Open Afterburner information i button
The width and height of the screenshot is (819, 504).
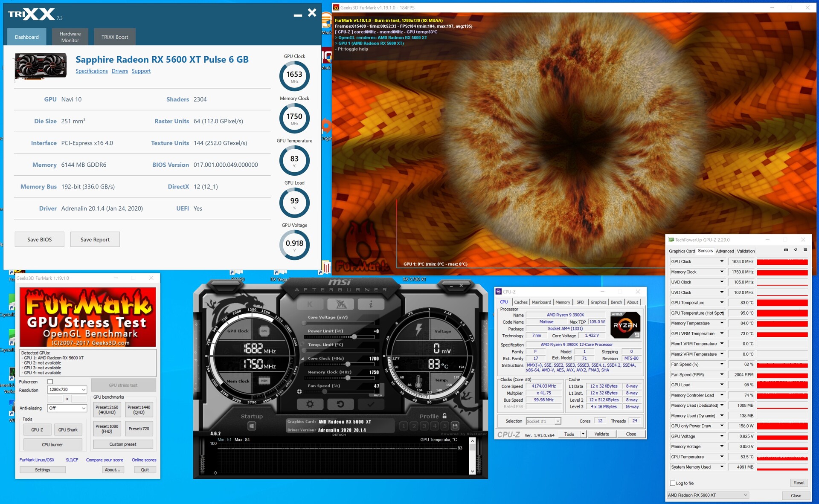point(371,304)
